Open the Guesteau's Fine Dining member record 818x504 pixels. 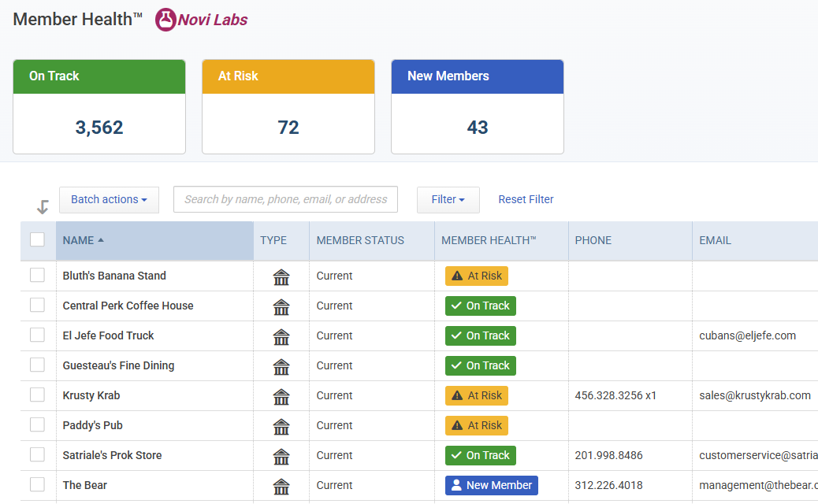click(x=118, y=365)
